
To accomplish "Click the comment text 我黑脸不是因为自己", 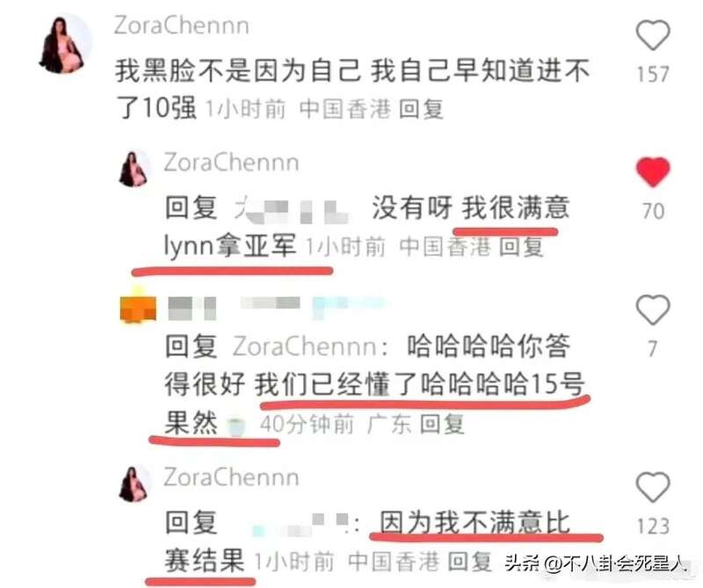I will 237,71.
